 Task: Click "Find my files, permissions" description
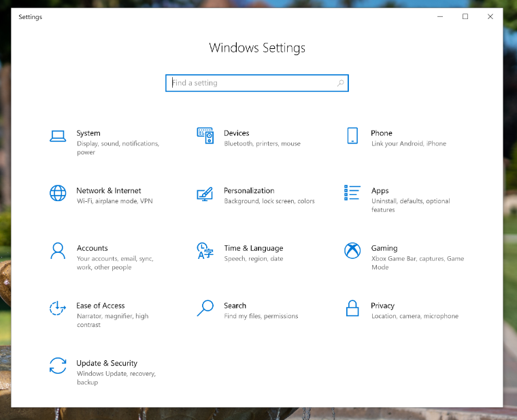point(261,316)
